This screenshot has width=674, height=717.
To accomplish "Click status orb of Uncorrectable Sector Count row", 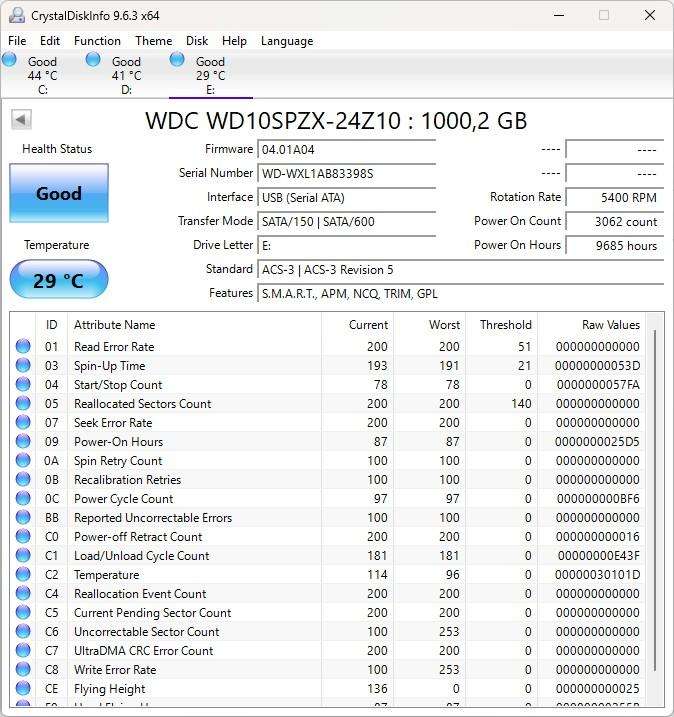I will [x=23, y=631].
